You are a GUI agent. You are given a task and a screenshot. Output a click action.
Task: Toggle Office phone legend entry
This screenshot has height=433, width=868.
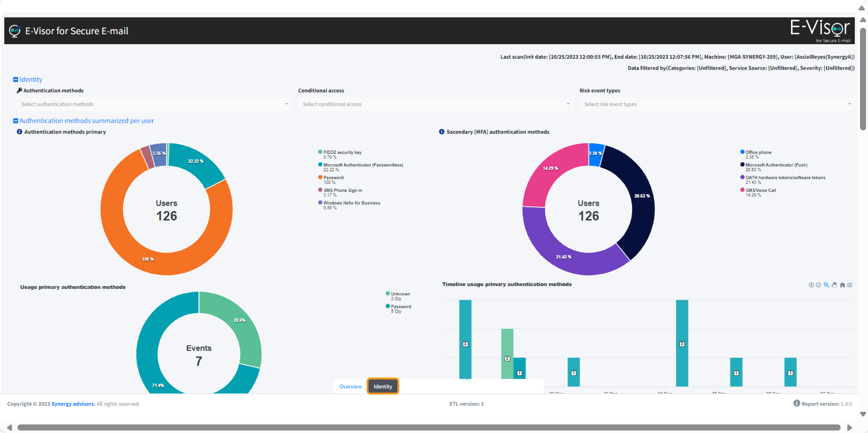tap(756, 154)
